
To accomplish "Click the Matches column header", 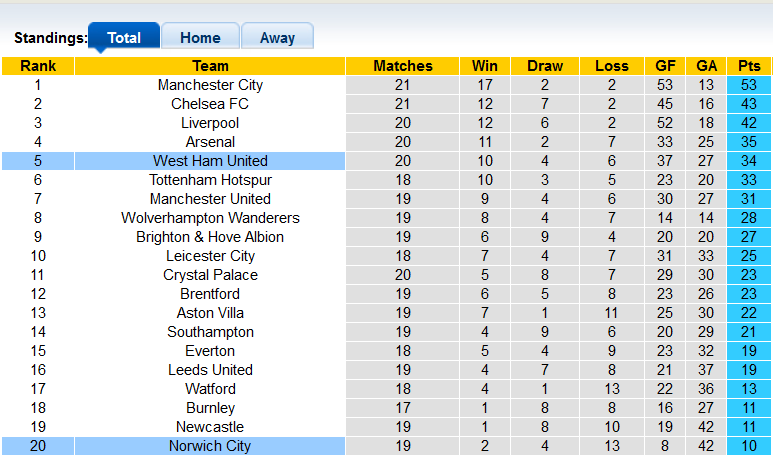I will coord(403,66).
